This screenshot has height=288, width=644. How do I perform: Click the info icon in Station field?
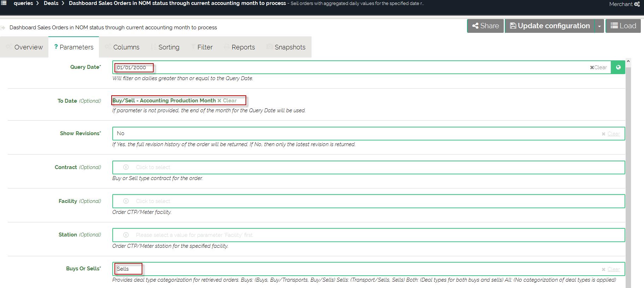pos(126,235)
